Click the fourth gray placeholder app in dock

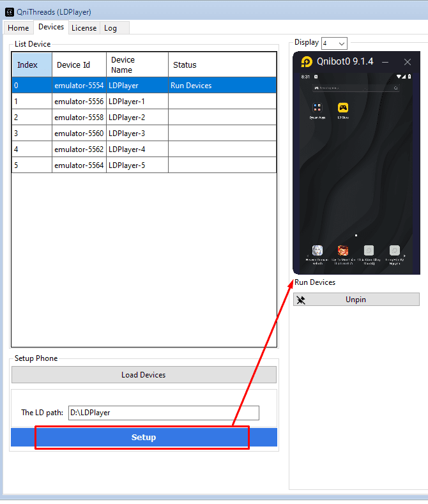[394, 250]
